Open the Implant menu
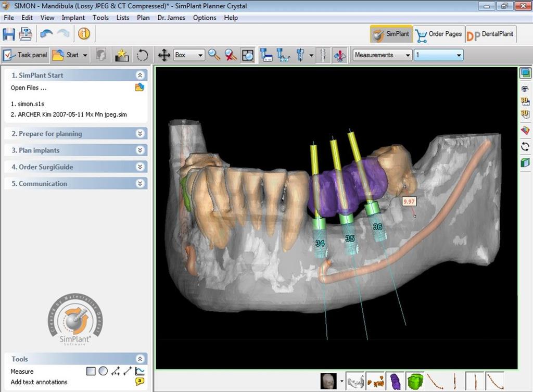Viewport: 533px width, 392px height. (73, 18)
